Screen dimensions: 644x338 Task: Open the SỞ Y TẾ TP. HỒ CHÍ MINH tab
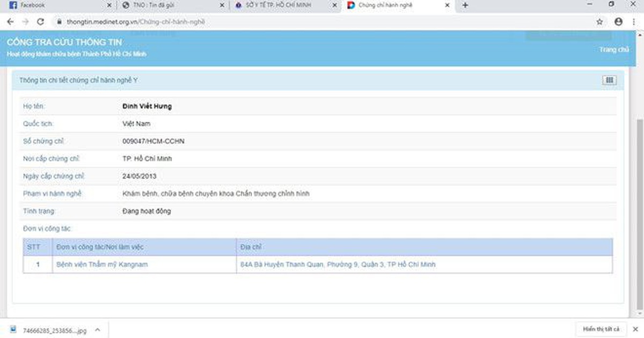(x=282, y=5)
